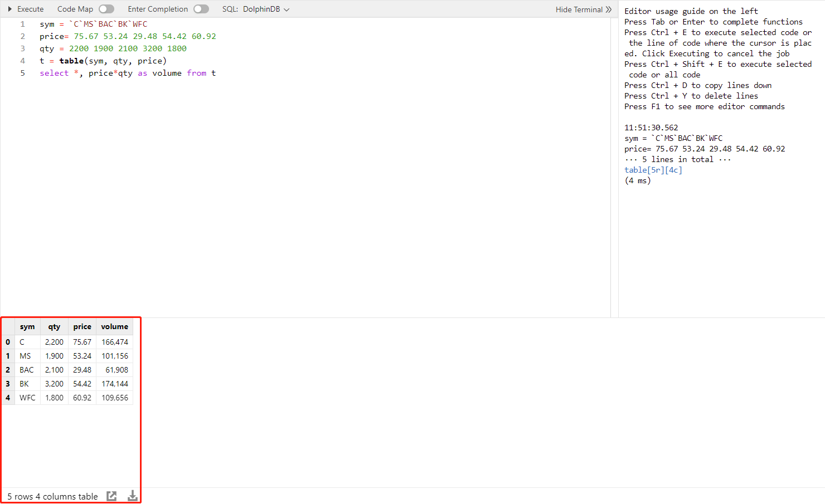
Task: Click row index 2 in result table
Action: 8,370
